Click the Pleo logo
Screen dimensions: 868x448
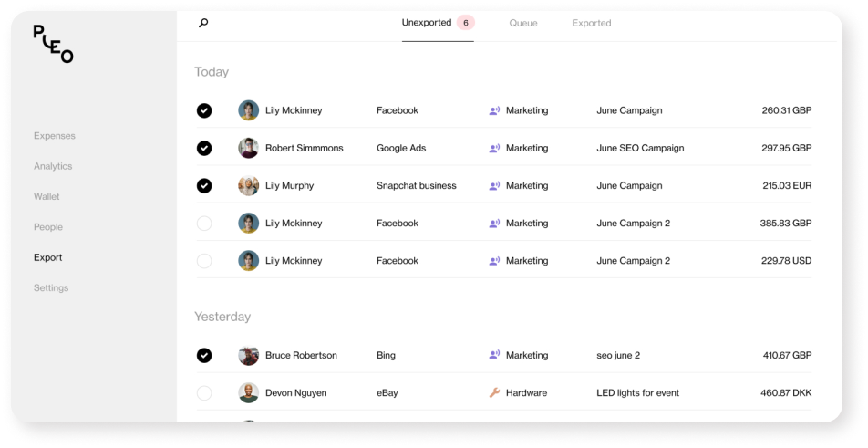click(x=53, y=43)
